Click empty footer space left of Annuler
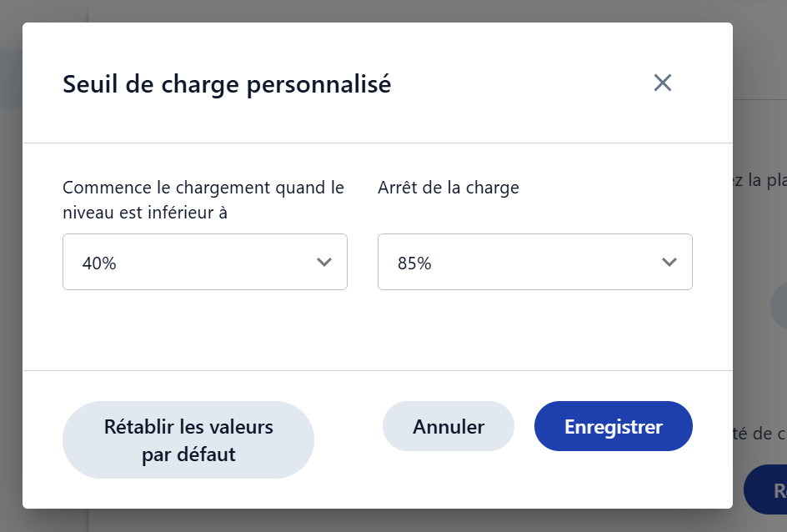Image resolution: width=787 pixels, height=532 pixels. (348, 426)
